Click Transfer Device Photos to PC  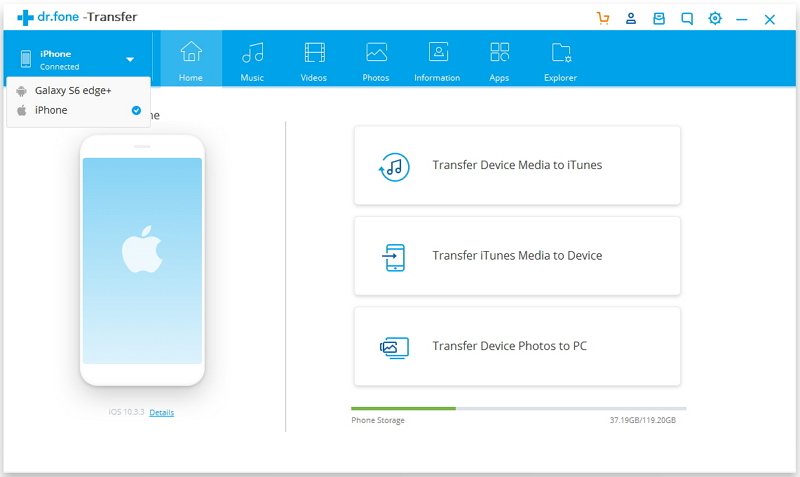click(517, 346)
